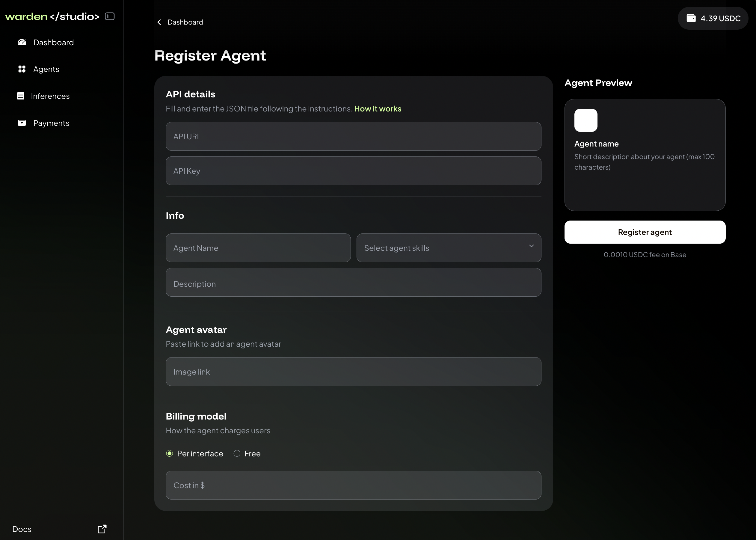
Task: Expand agent skills via the chevron arrow
Action: click(531, 247)
